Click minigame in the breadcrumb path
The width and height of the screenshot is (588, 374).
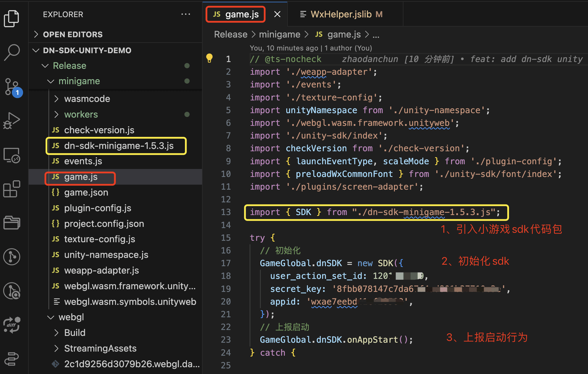[x=280, y=35]
